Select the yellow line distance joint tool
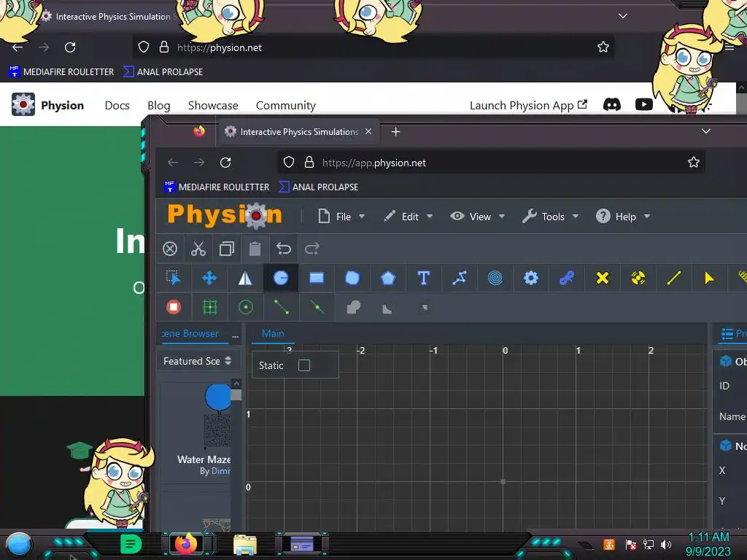The width and height of the screenshot is (747, 560). click(x=673, y=278)
